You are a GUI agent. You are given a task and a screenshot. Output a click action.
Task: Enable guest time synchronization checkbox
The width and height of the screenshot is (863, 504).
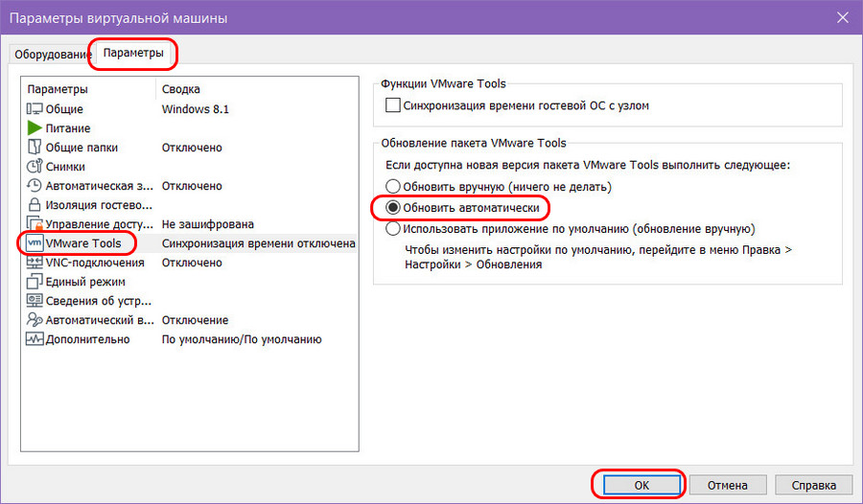pyautogui.click(x=392, y=105)
